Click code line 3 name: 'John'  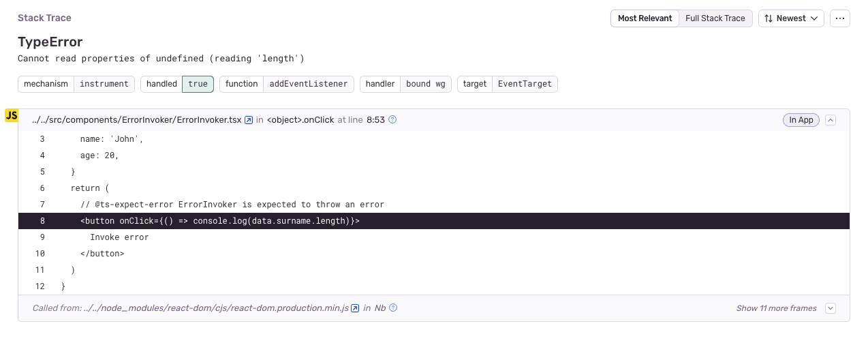point(112,139)
